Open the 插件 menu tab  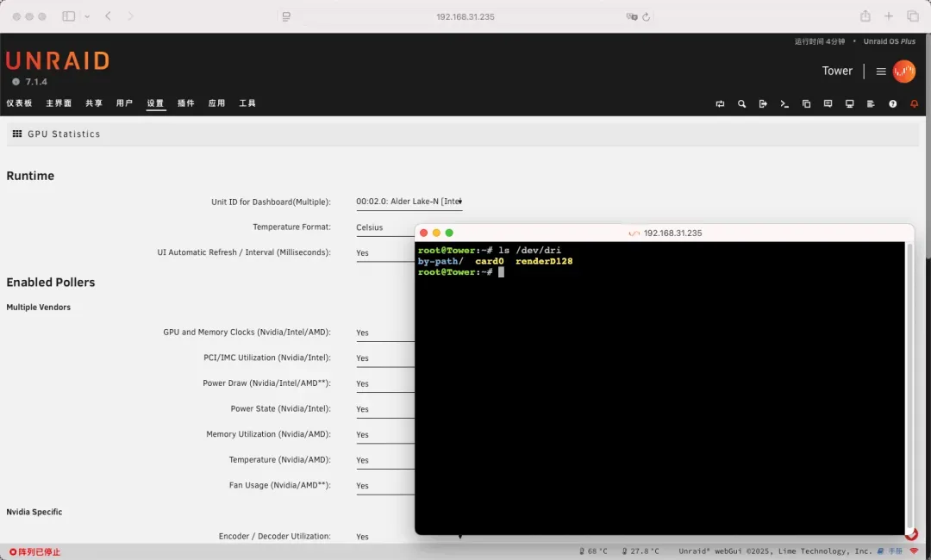[186, 103]
